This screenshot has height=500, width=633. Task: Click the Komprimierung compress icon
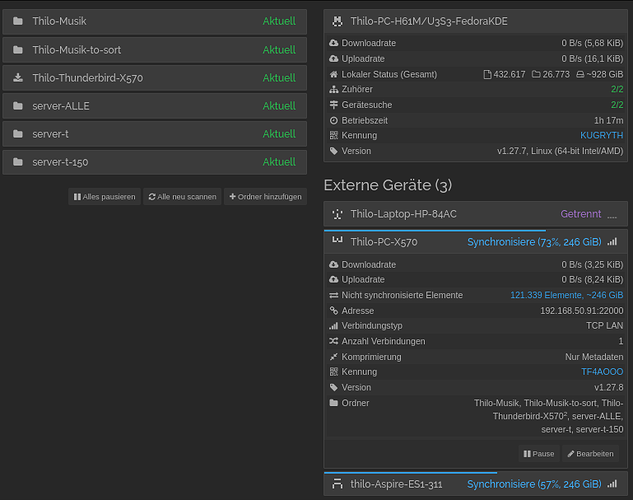click(333, 357)
